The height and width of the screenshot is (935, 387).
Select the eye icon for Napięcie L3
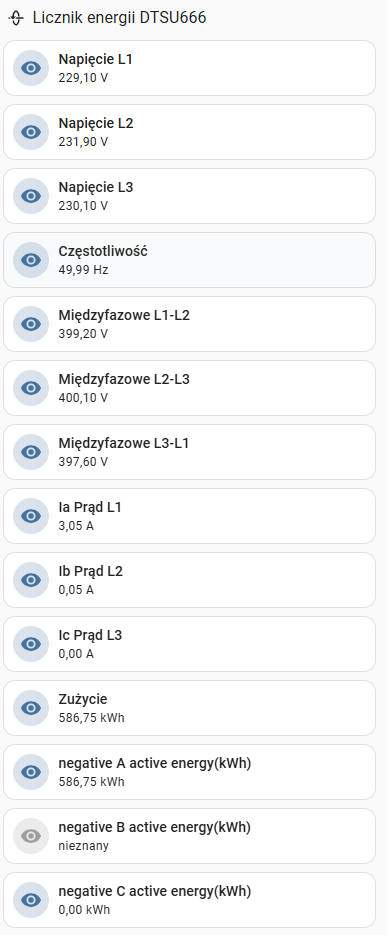pyautogui.click(x=31, y=196)
